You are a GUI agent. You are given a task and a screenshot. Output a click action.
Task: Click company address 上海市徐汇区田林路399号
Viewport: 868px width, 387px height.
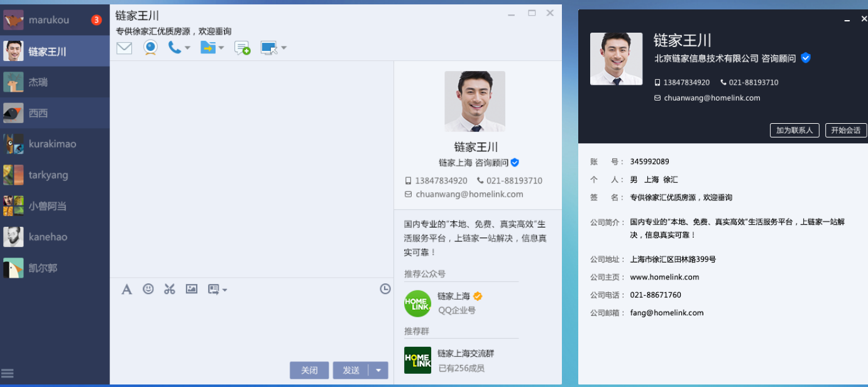tap(673, 259)
